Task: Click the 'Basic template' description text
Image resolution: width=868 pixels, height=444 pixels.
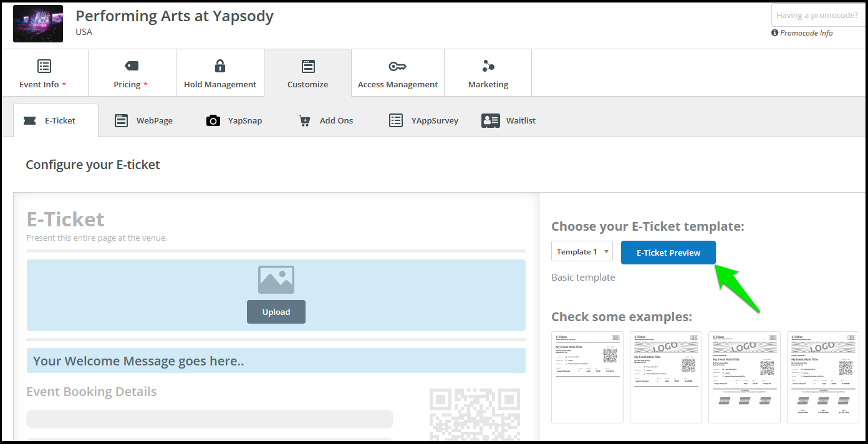Action: [583, 277]
